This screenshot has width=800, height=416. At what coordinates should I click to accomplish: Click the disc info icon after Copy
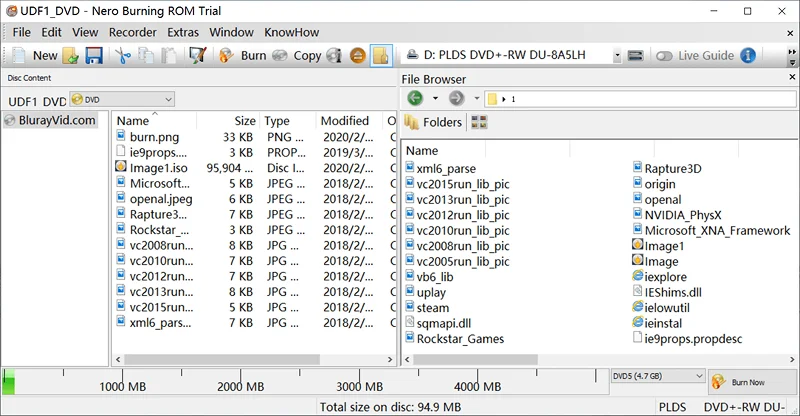(x=334, y=56)
